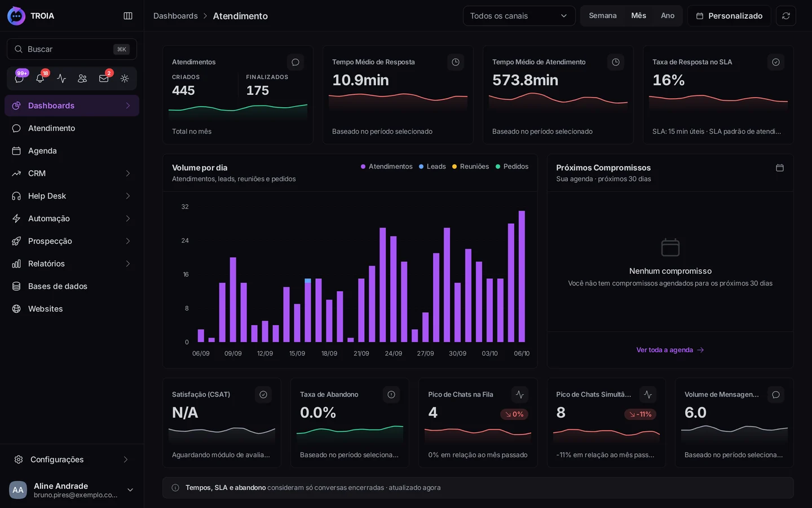Image resolution: width=812 pixels, height=508 pixels.
Task: Open Bases de dados menu item
Action: coord(72,286)
